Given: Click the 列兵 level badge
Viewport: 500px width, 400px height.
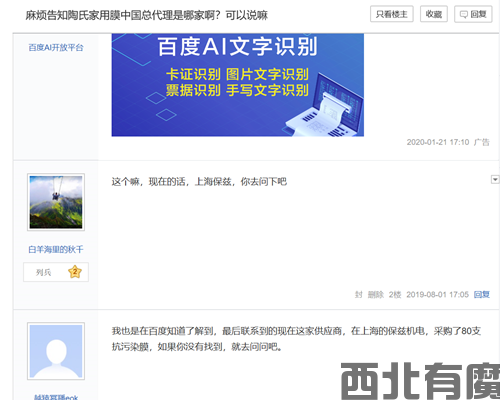Looking at the screenshot, I should tap(56, 272).
